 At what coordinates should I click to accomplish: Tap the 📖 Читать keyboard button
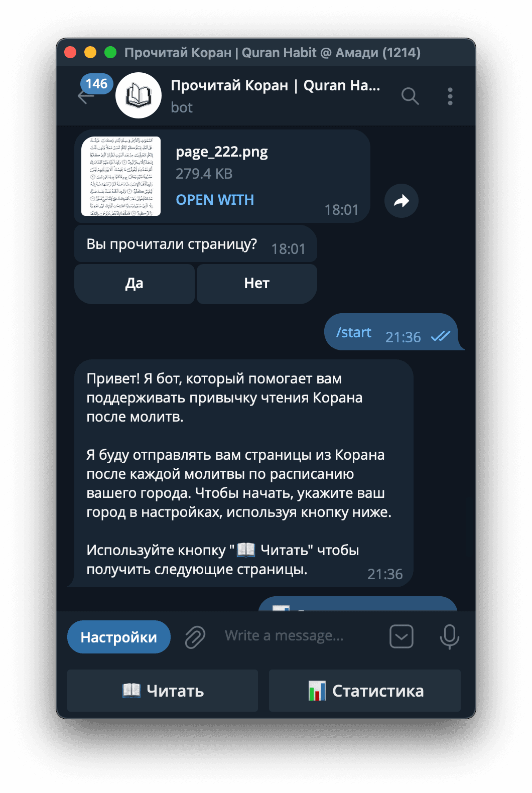(x=163, y=691)
